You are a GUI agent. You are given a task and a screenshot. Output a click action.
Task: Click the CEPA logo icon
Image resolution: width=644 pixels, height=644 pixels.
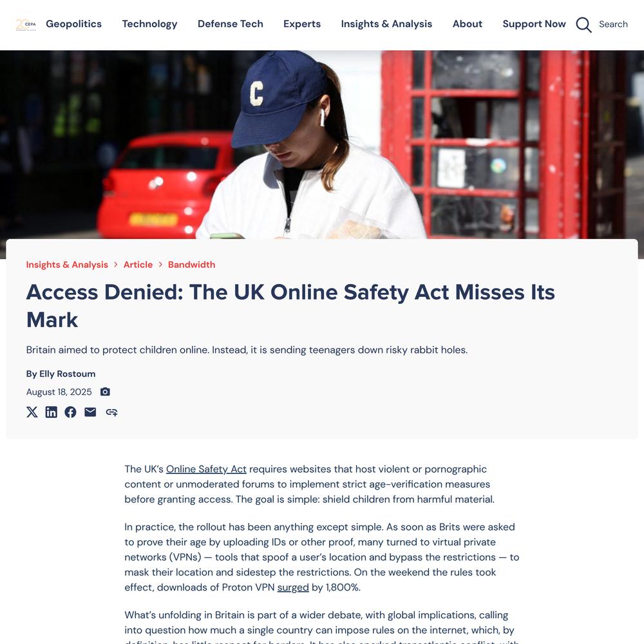(x=26, y=24)
